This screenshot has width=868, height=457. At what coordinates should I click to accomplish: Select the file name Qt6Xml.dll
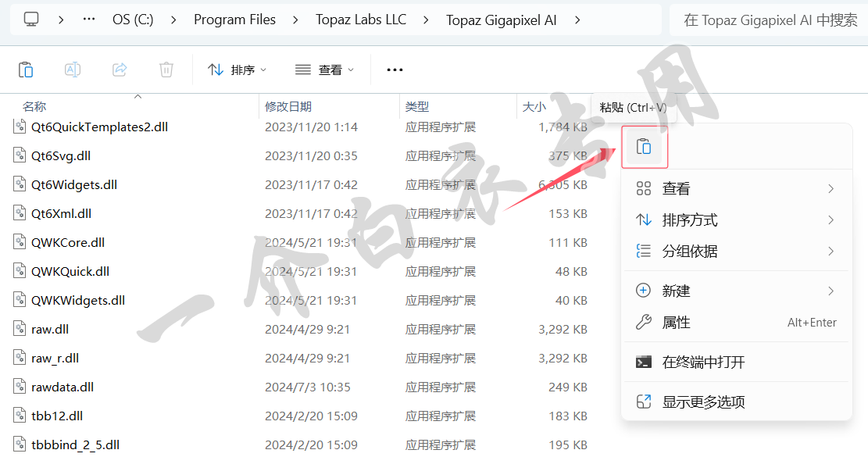(x=62, y=213)
